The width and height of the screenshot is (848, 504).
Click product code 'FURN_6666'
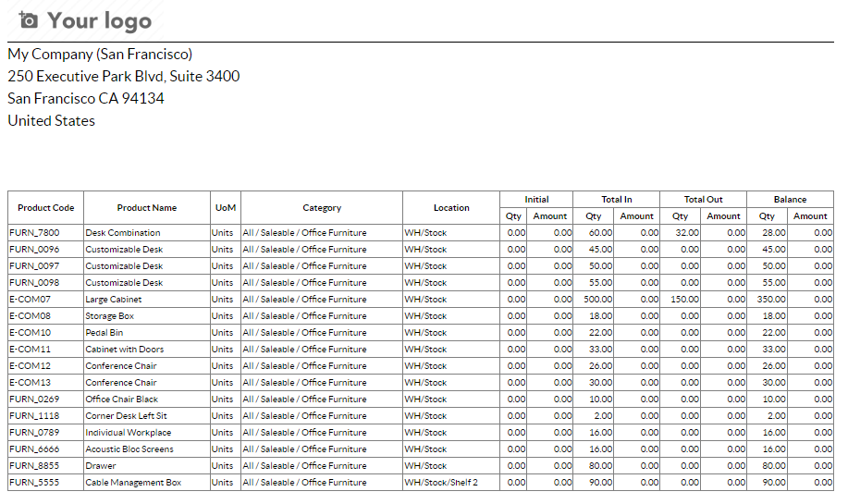34,449
